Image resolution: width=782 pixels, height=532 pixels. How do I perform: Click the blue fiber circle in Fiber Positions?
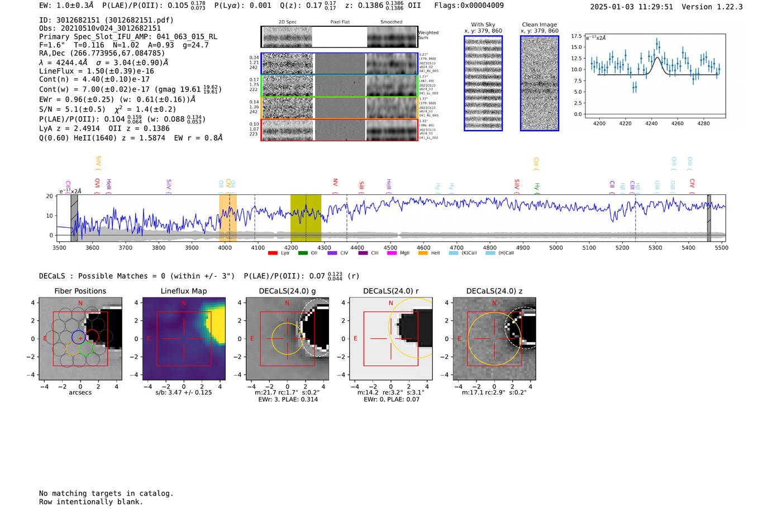[79, 337]
